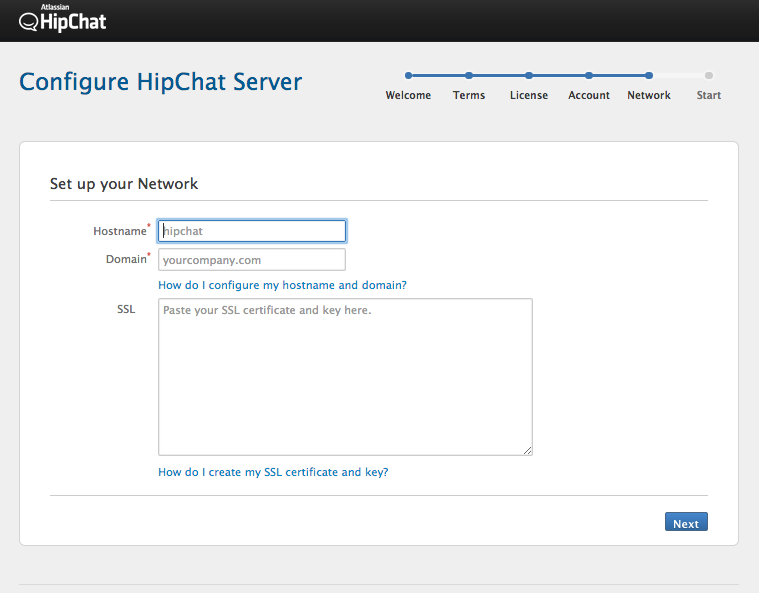Open 'How do I create my SSL certificate and key?' link
This screenshot has width=759, height=593.
click(273, 472)
